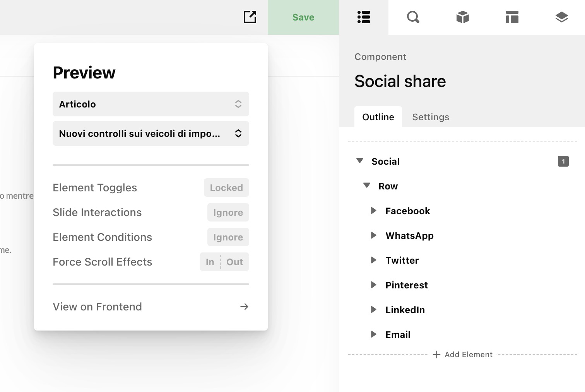585x392 pixels.
Task: Force scroll effects Out state
Action: pyautogui.click(x=234, y=262)
